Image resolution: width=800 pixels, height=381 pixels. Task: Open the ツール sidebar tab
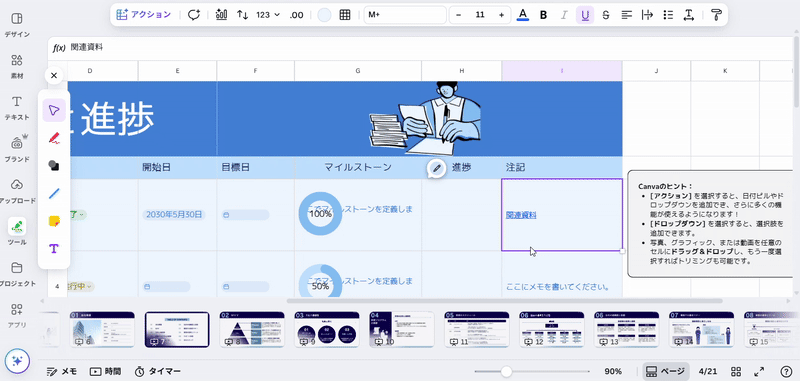click(17, 232)
